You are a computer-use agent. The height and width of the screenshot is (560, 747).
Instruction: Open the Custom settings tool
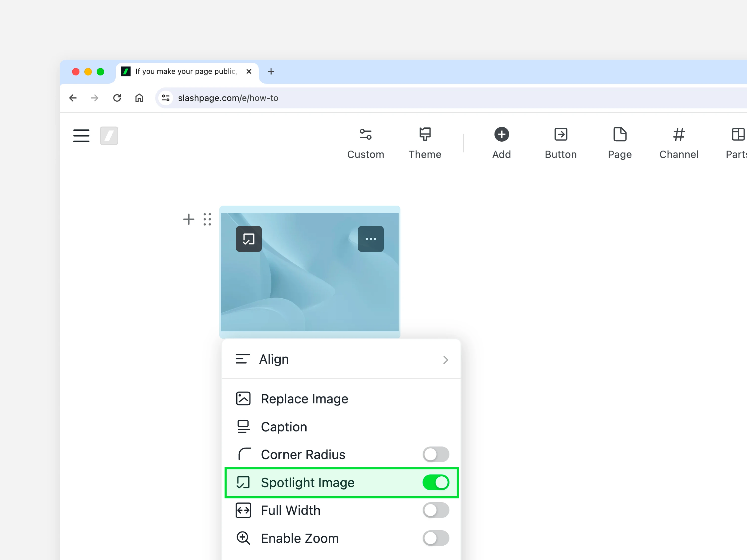point(366,143)
